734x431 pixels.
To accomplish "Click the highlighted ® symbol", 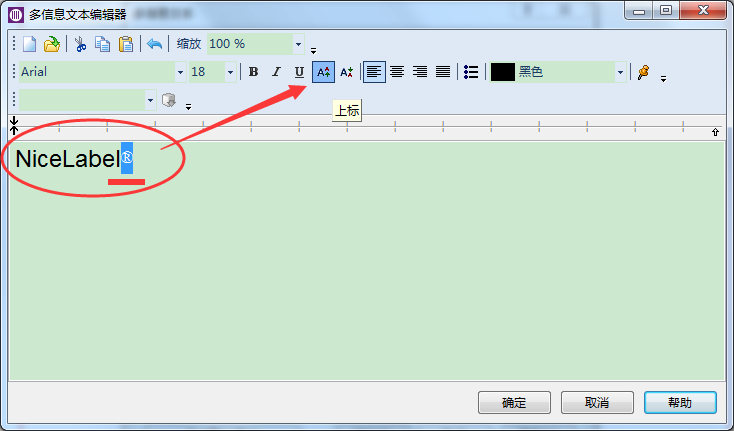I will click(127, 158).
